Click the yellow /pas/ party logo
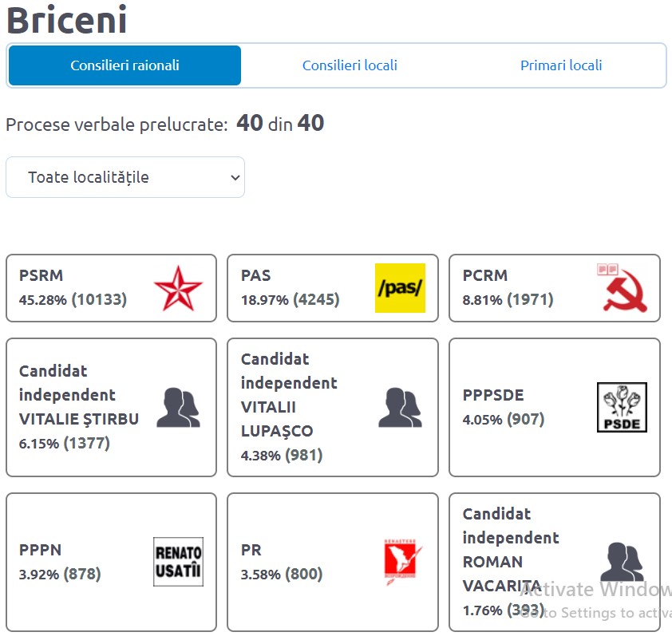Screen dimensions: 672x640 pos(400,288)
